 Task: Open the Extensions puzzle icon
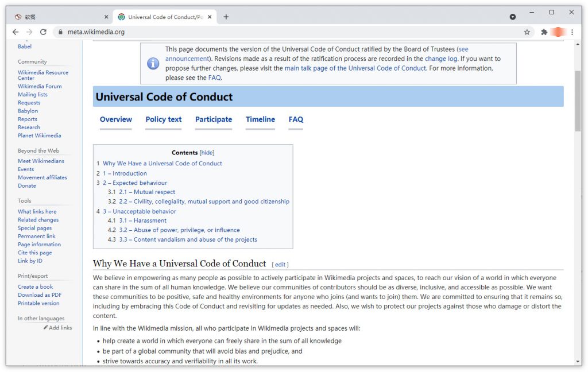[544, 32]
